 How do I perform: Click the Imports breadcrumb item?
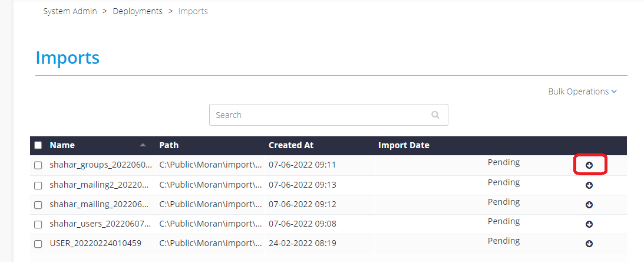pyautogui.click(x=193, y=11)
